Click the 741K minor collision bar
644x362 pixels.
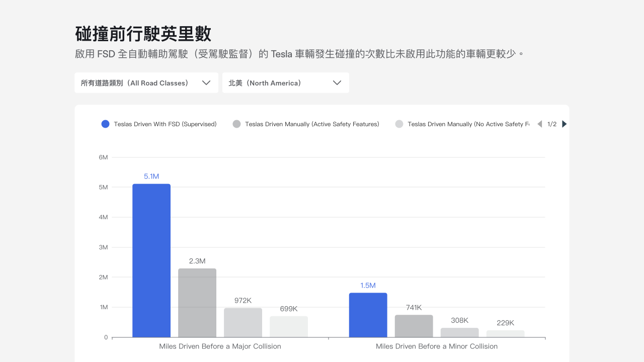click(414, 326)
